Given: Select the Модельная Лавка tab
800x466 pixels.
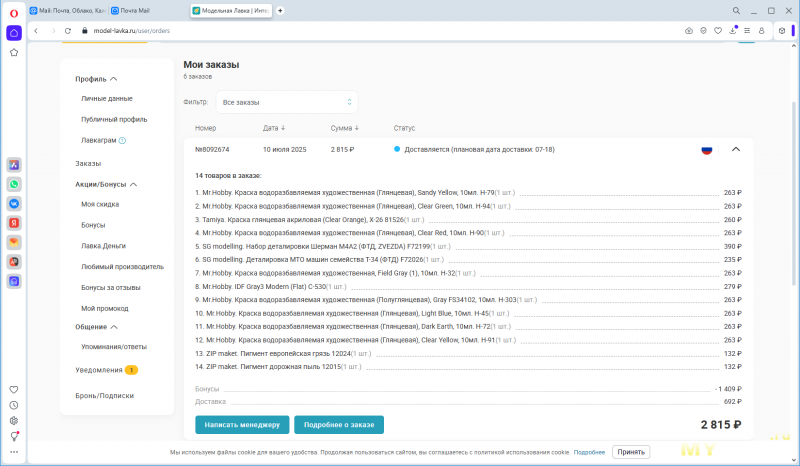Looking at the screenshot, I should 231,10.
